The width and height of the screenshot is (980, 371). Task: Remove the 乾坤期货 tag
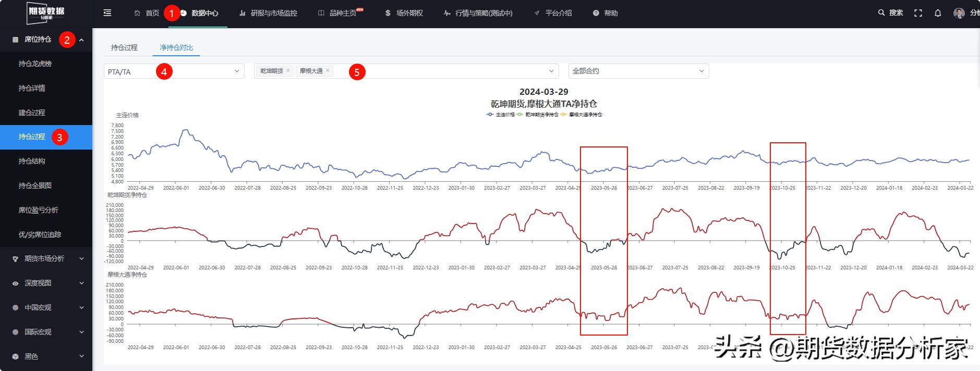288,71
